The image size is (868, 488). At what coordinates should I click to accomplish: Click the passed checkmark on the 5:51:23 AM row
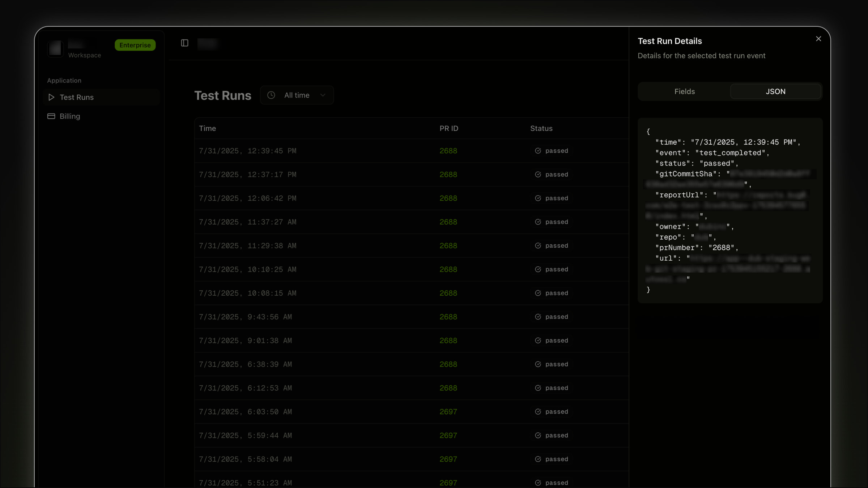point(537,483)
